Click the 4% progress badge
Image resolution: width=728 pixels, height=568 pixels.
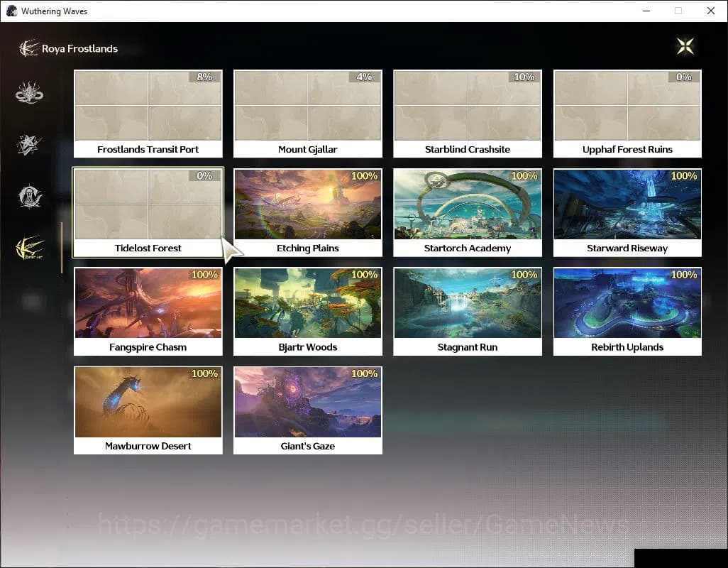tap(365, 77)
